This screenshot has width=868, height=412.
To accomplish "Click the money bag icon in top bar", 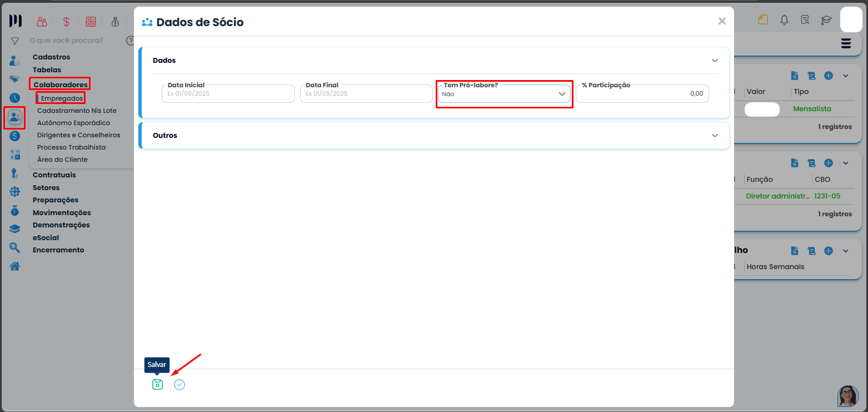I will [x=115, y=22].
